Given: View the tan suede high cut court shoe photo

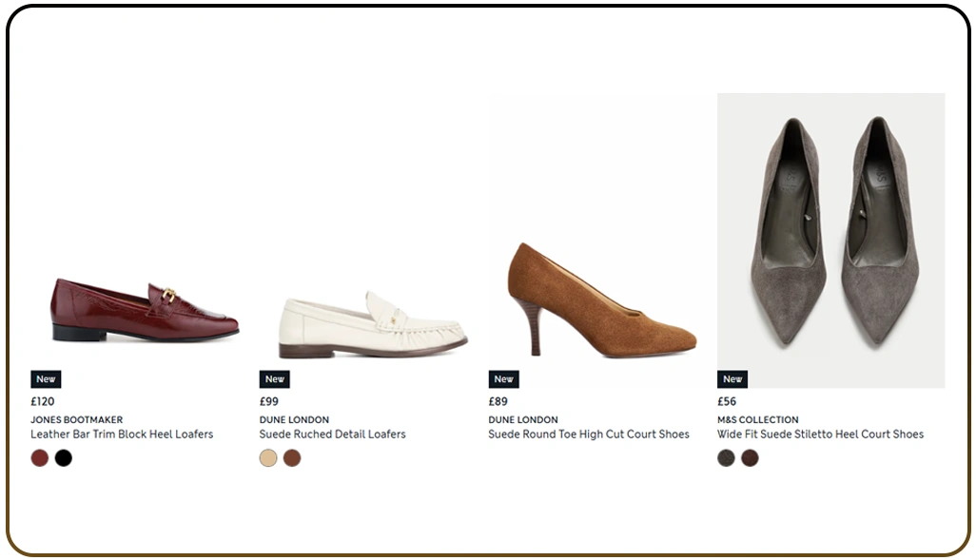Looking at the screenshot, I should [601, 300].
